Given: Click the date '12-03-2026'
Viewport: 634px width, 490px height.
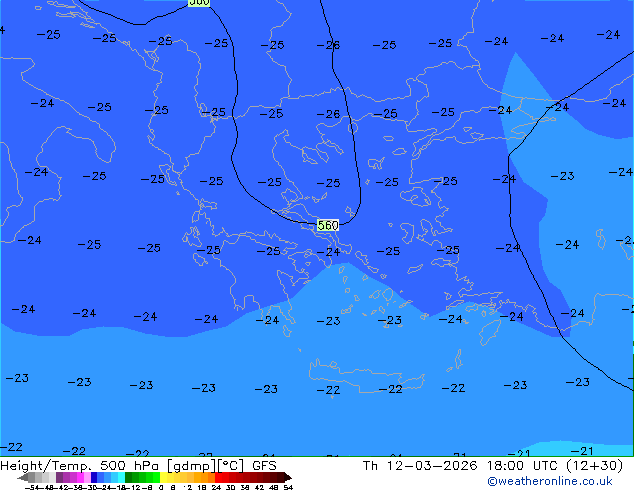Looking at the screenshot, I should pos(432,466).
